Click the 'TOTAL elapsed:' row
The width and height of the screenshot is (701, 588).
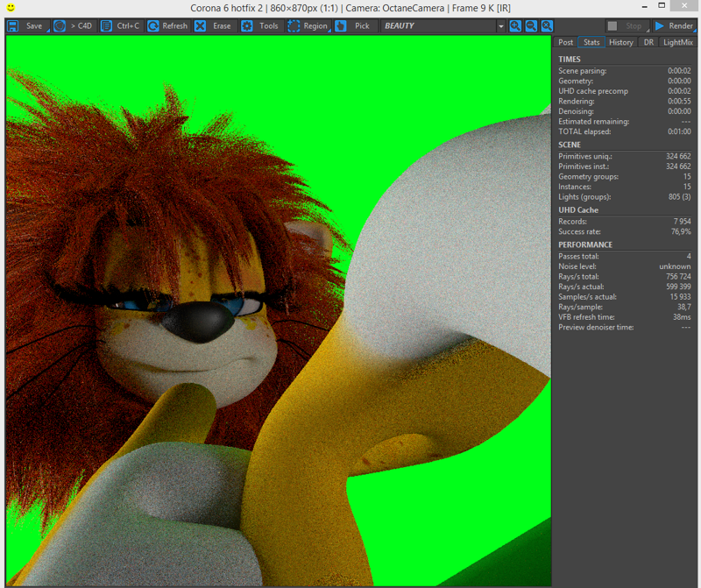point(624,131)
